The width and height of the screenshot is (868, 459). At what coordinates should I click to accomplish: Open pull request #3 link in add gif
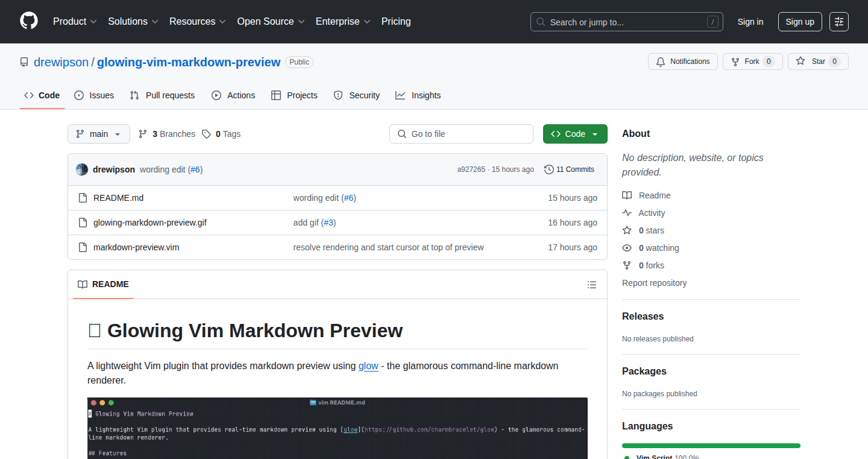[329, 223]
